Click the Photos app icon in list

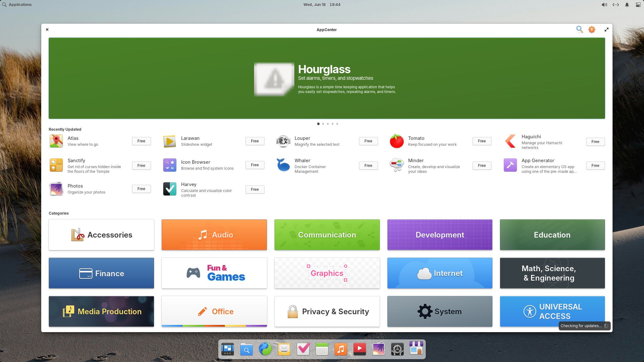pyautogui.click(x=56, y=189)
